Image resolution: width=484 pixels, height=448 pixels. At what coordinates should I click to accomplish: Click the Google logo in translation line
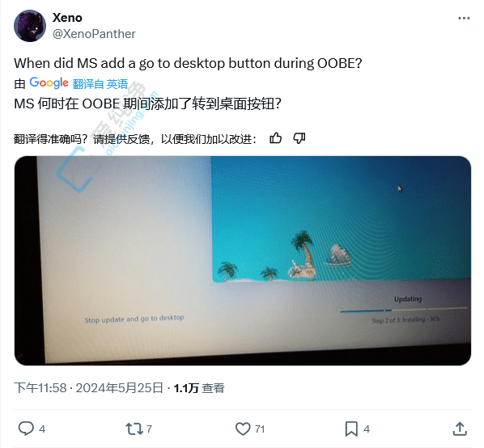(49, 83)
